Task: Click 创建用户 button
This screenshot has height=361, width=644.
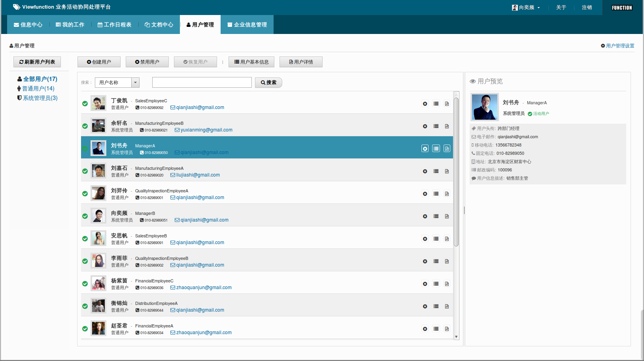Action: click(x=99, y=62)
